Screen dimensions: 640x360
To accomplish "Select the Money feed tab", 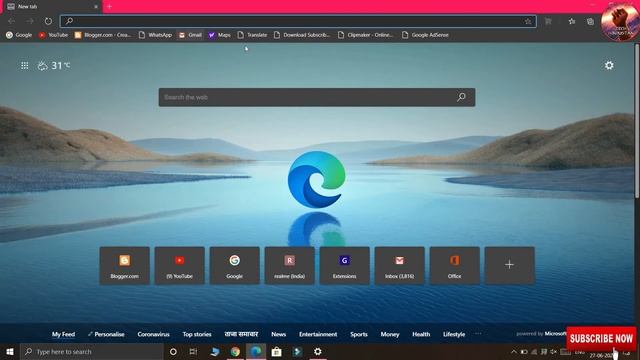I will (390, 334).
